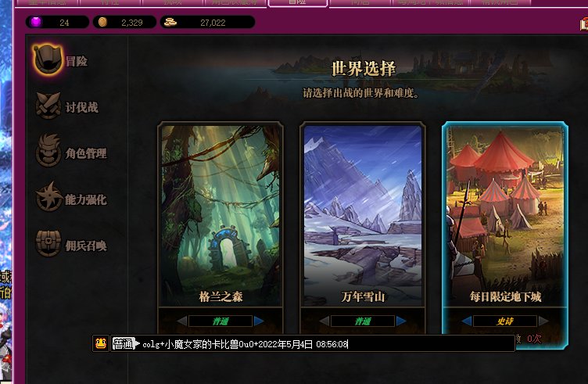588x384 pixels.
Task: Lower 每日限定地下城 difficulty with left arrow
Action: (467, 321)
